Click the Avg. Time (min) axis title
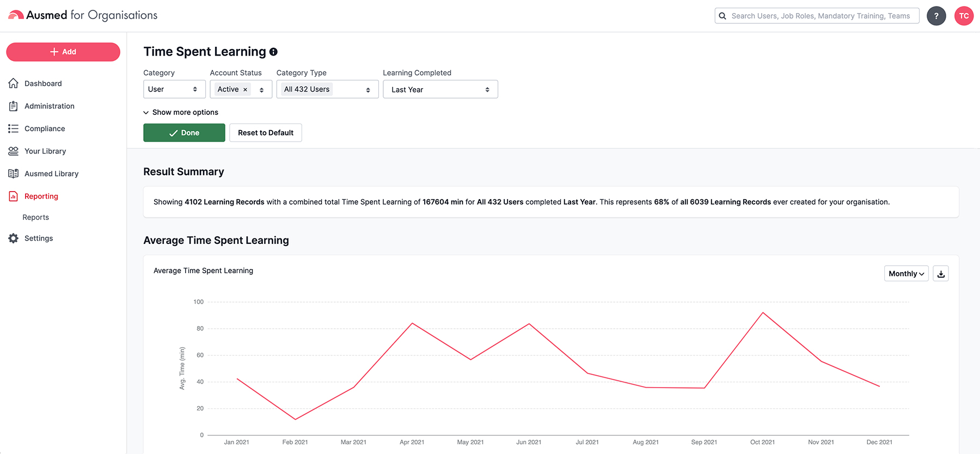980x454 pixels. pos(182,369)
